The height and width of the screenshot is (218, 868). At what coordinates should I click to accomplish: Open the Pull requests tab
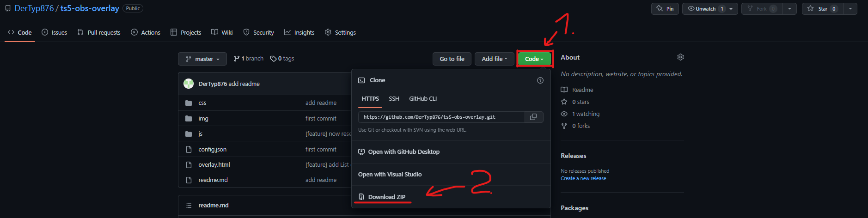tap(98, 32)
